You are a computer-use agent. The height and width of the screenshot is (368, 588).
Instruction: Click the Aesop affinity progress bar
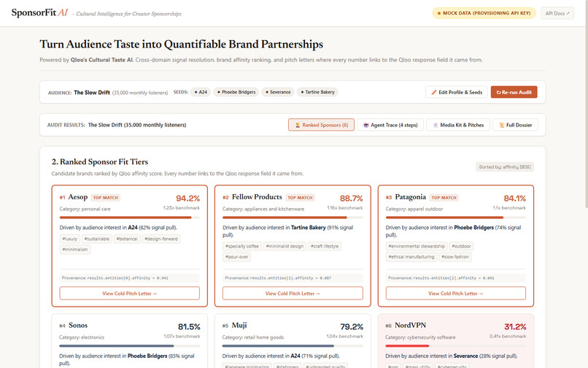(129, 218)
